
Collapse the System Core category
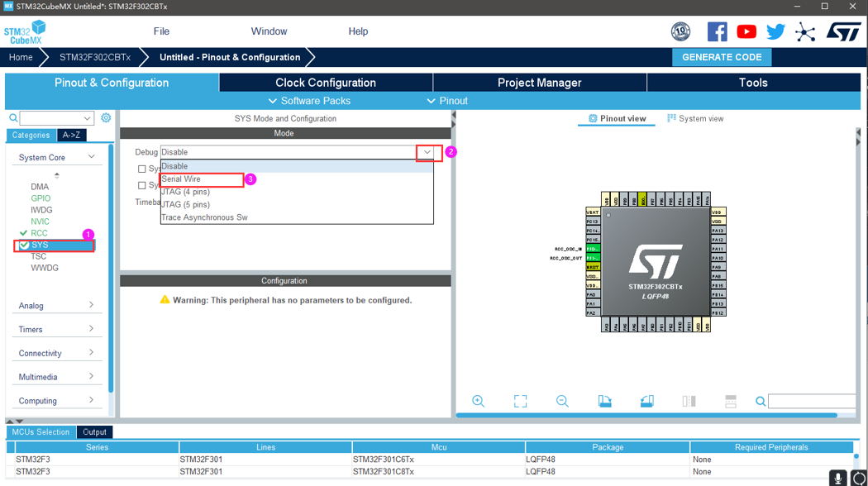(91, 157)
